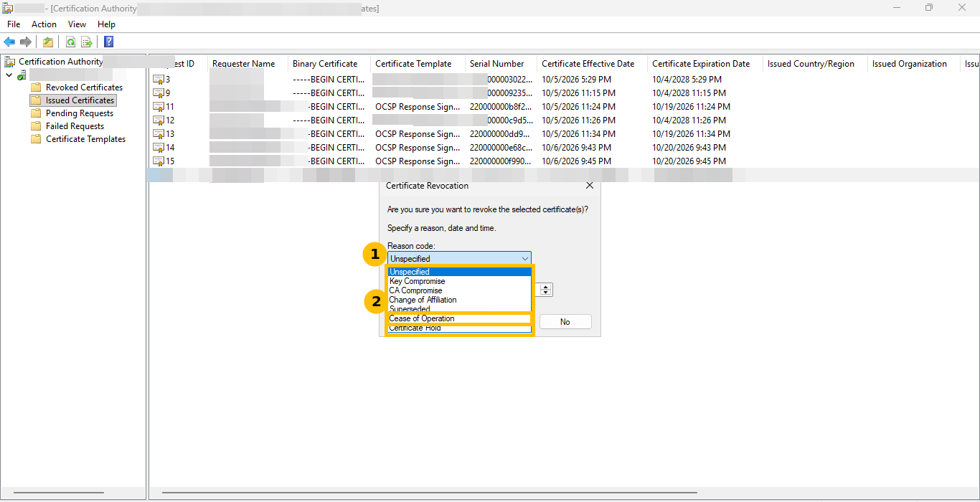Click the tree pane horizontal scrollbar

59,493
